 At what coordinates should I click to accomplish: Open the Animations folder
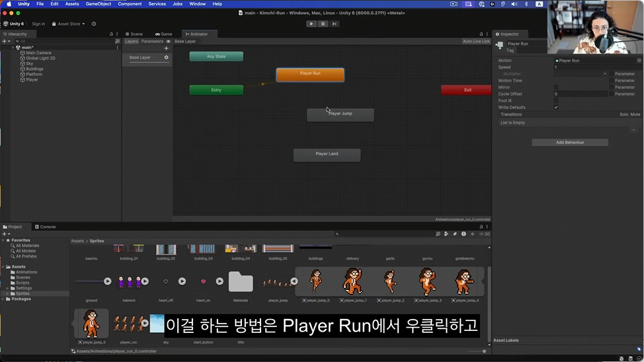click(x=26, y=272)
